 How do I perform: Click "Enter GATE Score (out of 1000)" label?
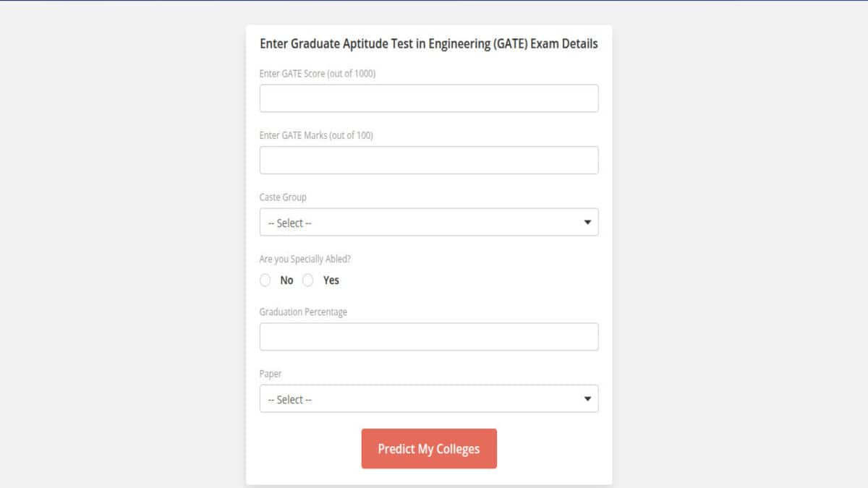pyautogui.click(x=318, y=74)
